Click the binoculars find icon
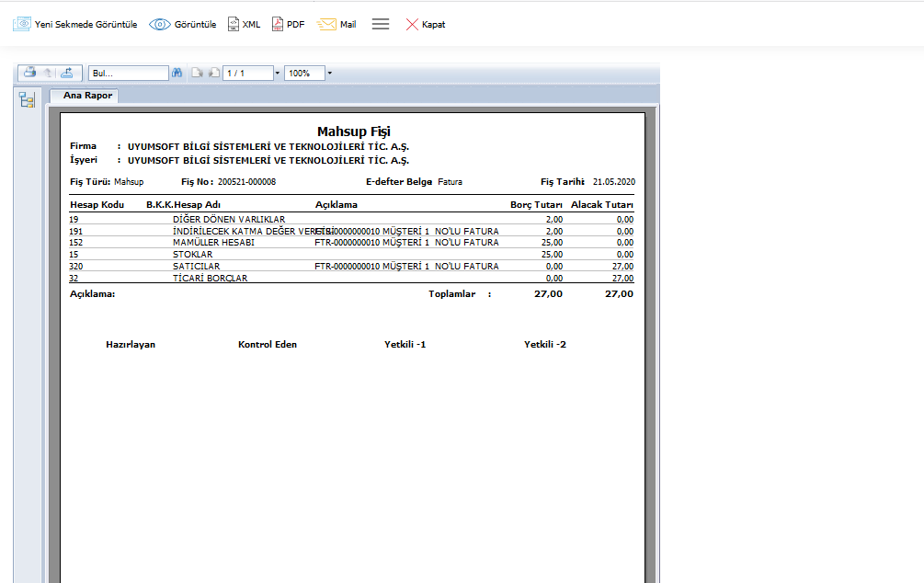This screenshot has width=924, height=583. (x=177, y=73)
